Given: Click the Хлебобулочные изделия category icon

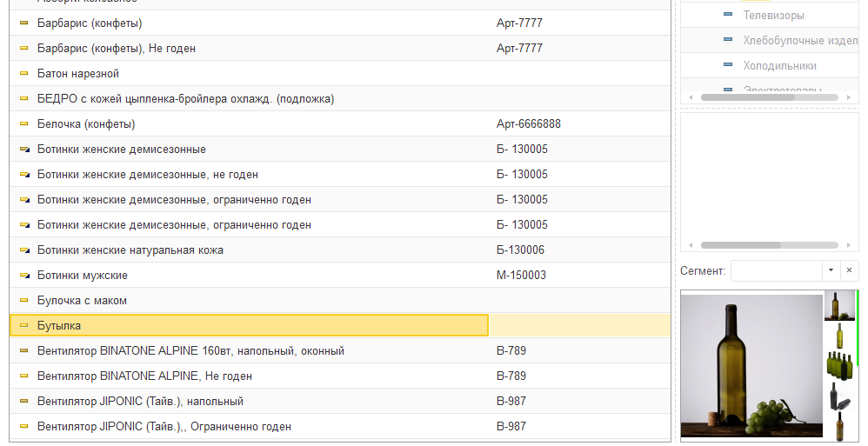Looking at the screenshot, I should pyautogui.click(x=728, y=40).
